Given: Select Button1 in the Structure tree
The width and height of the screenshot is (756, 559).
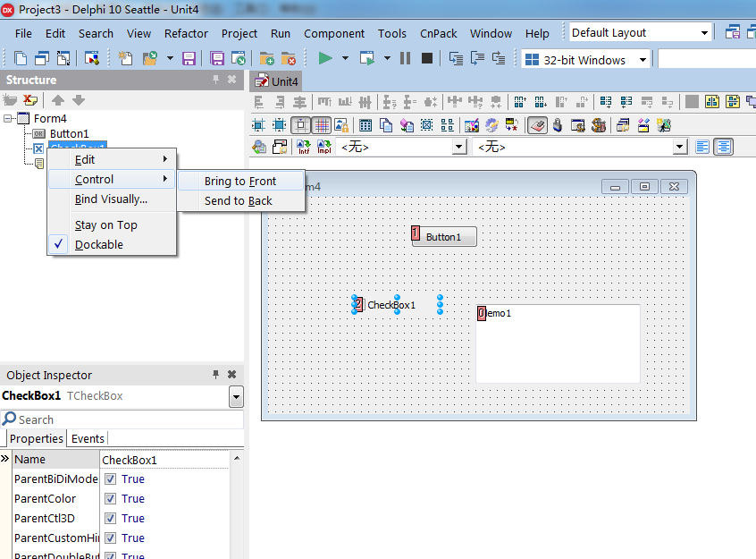Looking at the screenshot, I should pos(69,133).
